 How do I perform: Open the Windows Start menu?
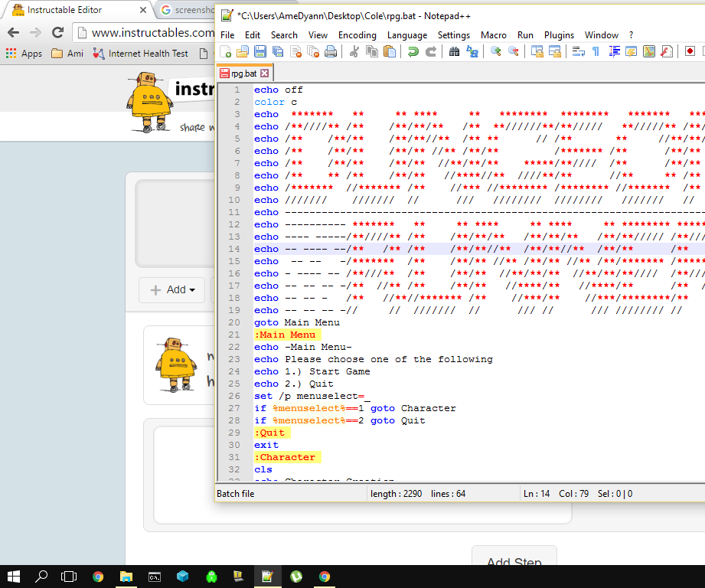[14, 577]
